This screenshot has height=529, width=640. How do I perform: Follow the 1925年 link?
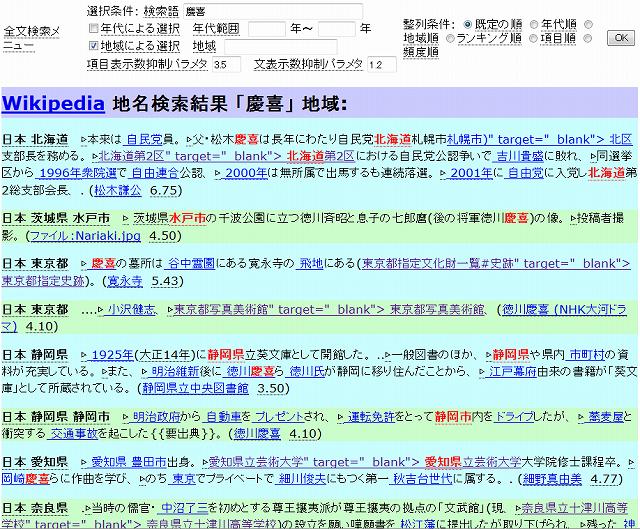coord(112,355)
